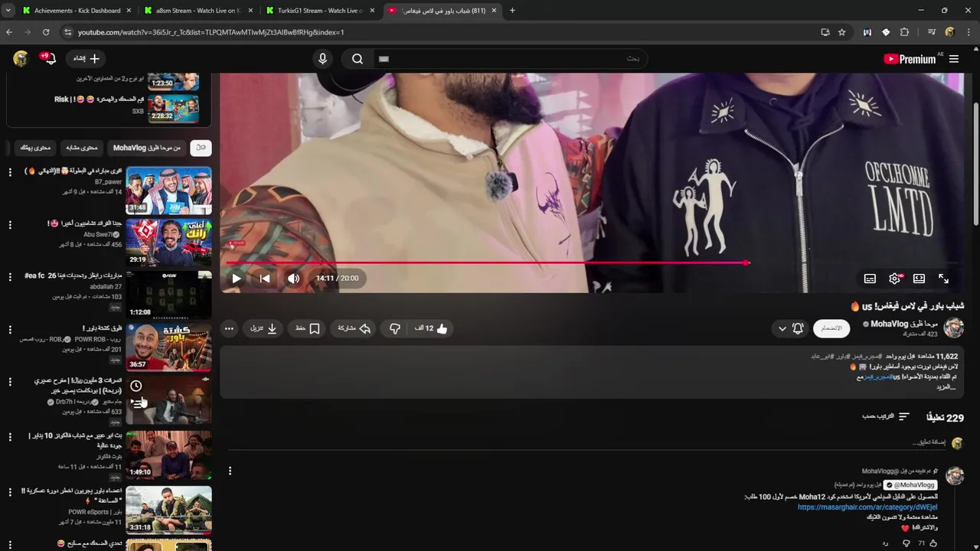Open the Abu Swe7l 29:19 video thumbnail
The image size is (980, 551).
click(168, 242)
